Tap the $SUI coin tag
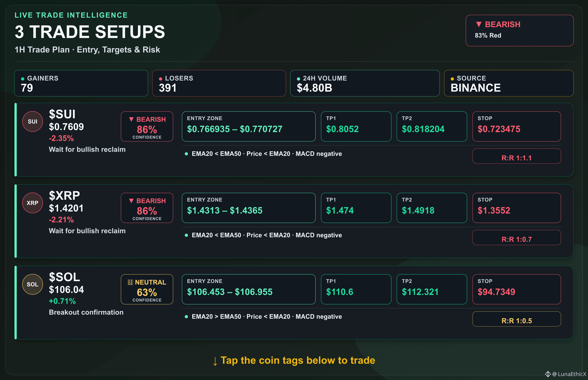Image resolution: width=588 pixels, height=380 pixels. 62,114
